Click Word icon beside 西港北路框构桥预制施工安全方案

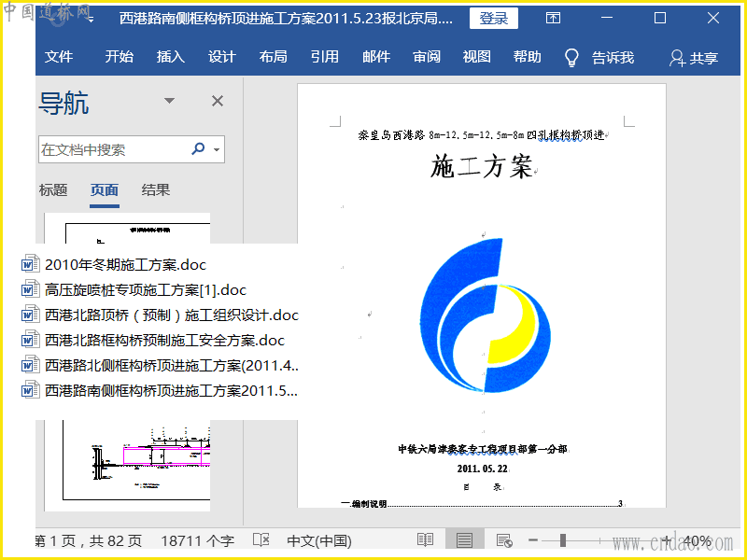tap(30, 340)
